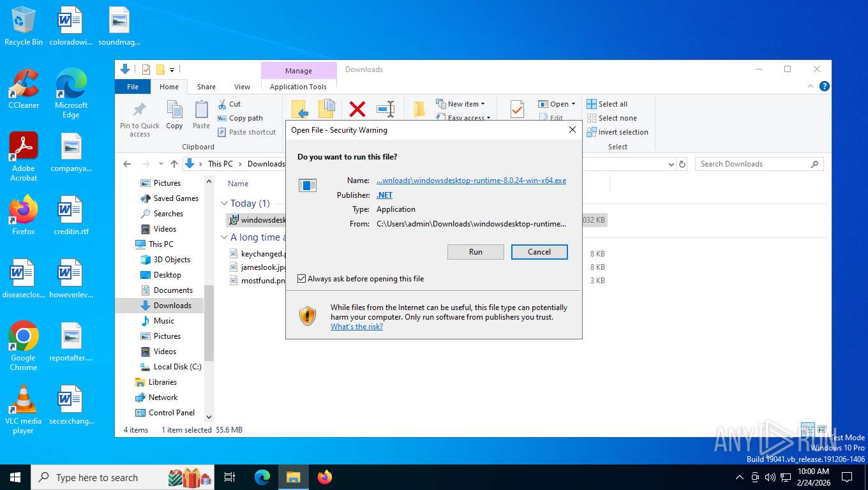Open the File menu in Explorer
This screenshot has width=868, height=490.
coord(133,87)
